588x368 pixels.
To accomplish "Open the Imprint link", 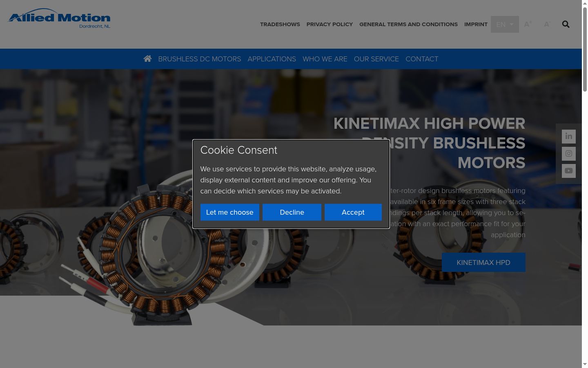I will point(476,24).
